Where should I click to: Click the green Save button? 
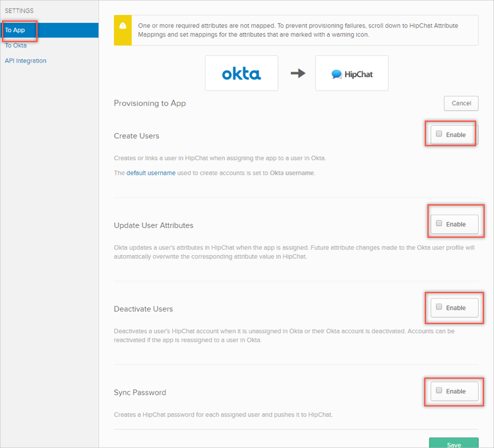[x=454, y=443]
